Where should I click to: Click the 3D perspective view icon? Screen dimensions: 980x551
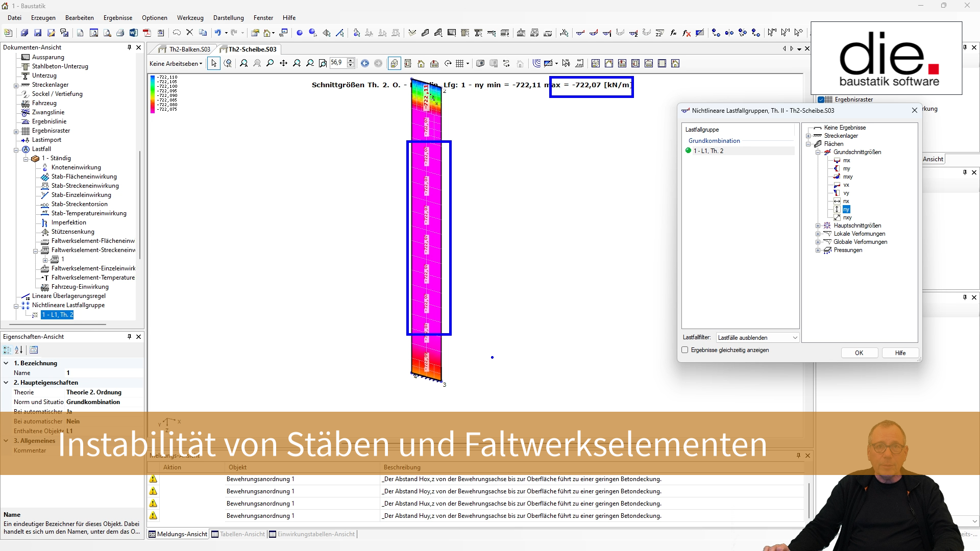pyautogui.click(x=395, y=63)
